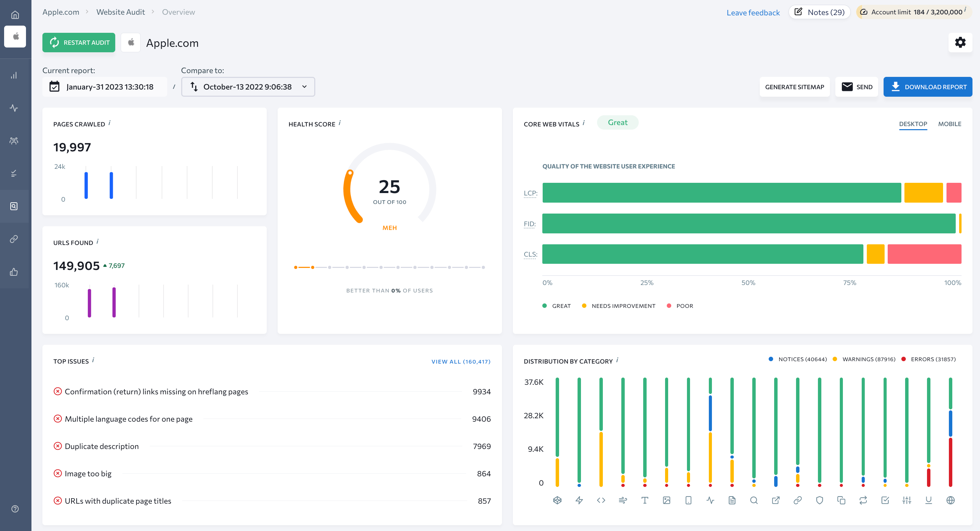The width and height of the screenshot is (980, 531).
Task: Go to Apple.com breadcrumb
Action: pyautogui.click(x=61, y=12)
